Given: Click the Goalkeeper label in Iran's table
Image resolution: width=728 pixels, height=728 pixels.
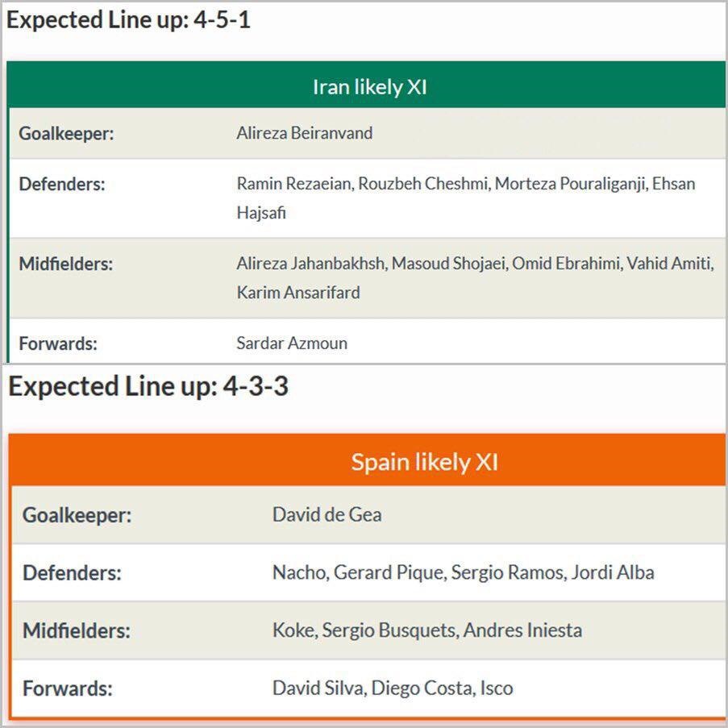Looking at the screenshot, I should click(66, 134).
